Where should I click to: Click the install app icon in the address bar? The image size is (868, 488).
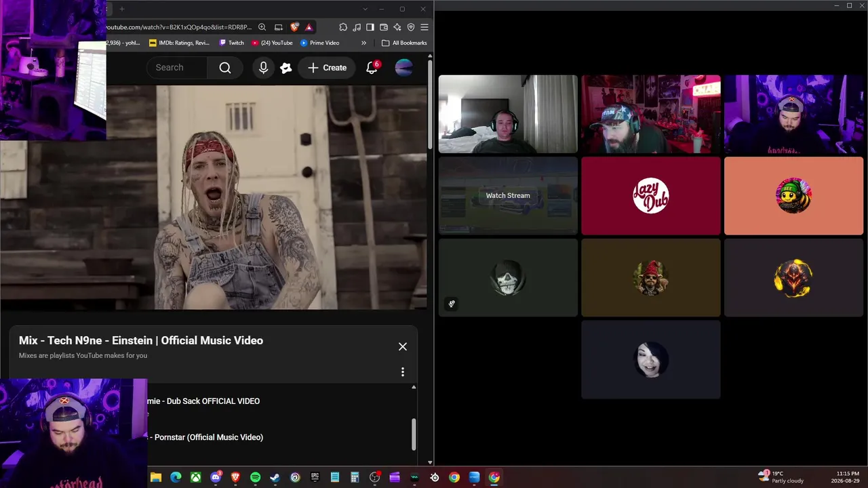click(278, 27)
